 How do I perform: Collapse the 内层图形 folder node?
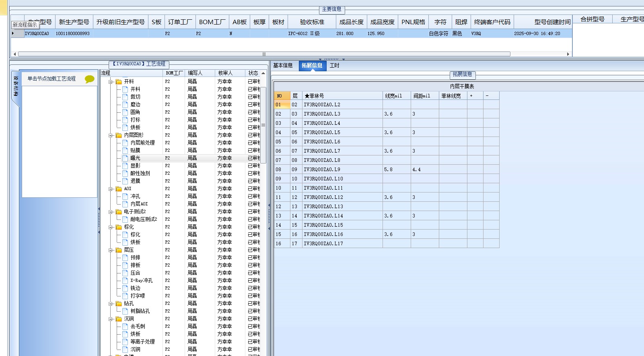111,135
